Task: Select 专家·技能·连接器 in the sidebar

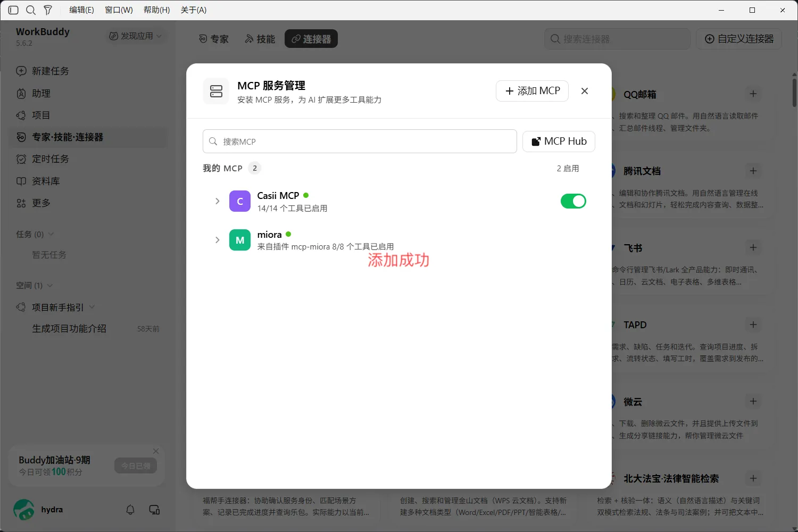Action: click(x=88, y=137)
